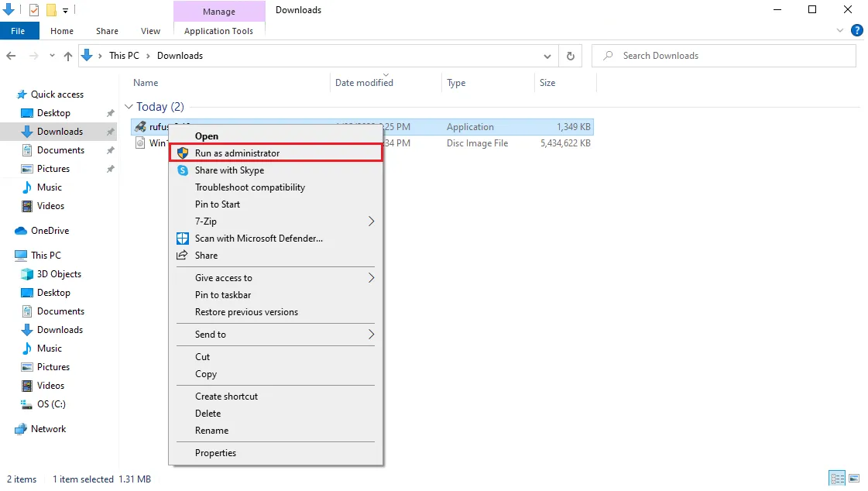
Task: Choose Cut from context menu
Action: (x=276, y=357)
